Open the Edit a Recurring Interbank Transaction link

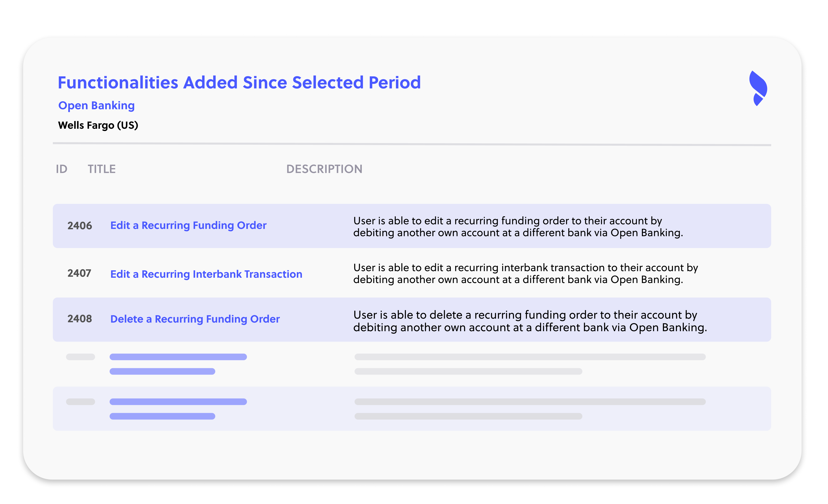(206, 274)
